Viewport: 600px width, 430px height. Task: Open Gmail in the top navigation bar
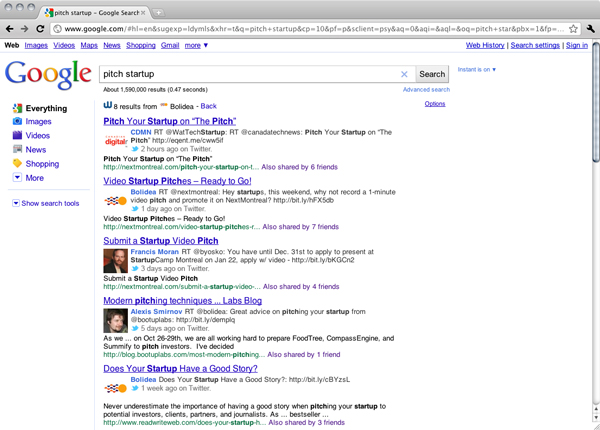pyautogui.click(x=170, y=45)
